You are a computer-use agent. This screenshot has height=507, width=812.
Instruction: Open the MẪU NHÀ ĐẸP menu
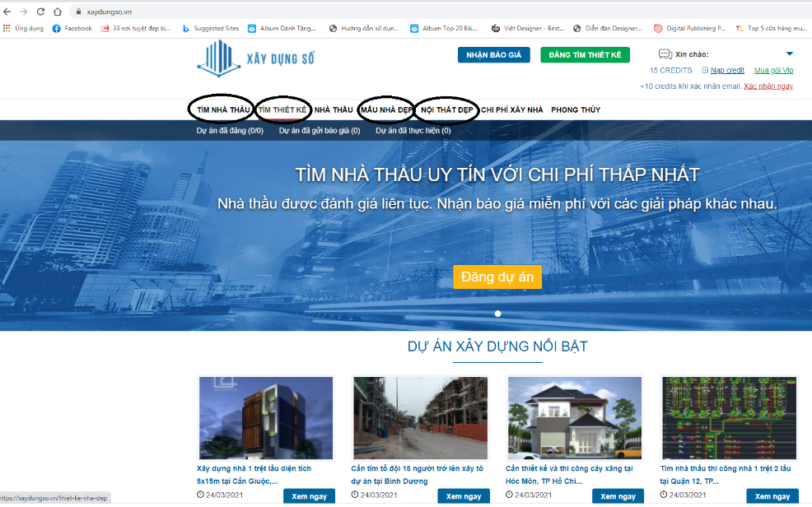386,109
